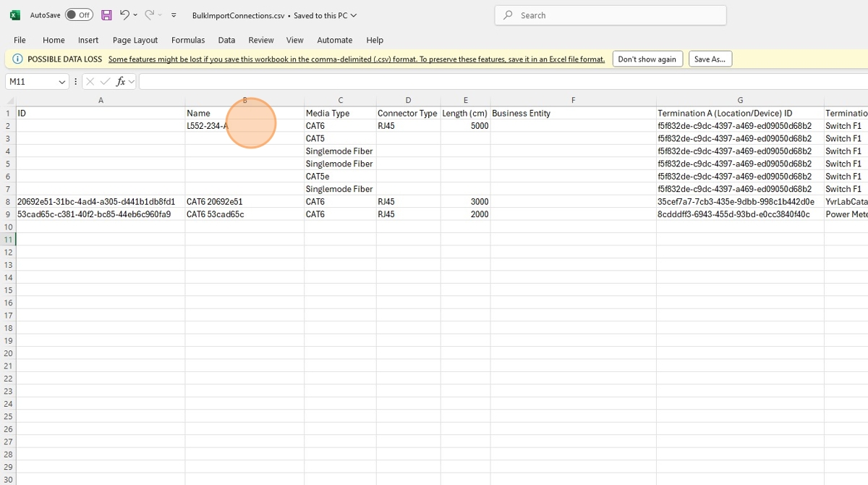
Task: Click the data loss info icon
Action: coord(18,59)
